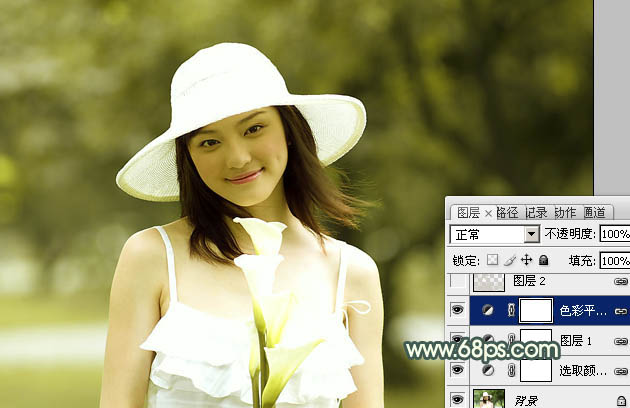Hide the Selective Color layer eye

pyautogui.click(x=457, y=370)
